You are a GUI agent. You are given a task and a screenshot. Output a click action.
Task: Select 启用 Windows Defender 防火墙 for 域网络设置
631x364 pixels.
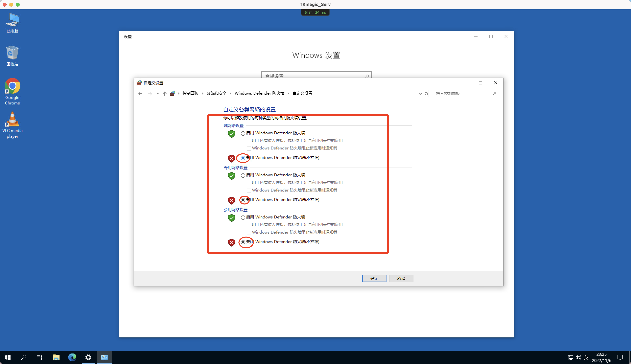pyautogui.click(x=243, y=133)
